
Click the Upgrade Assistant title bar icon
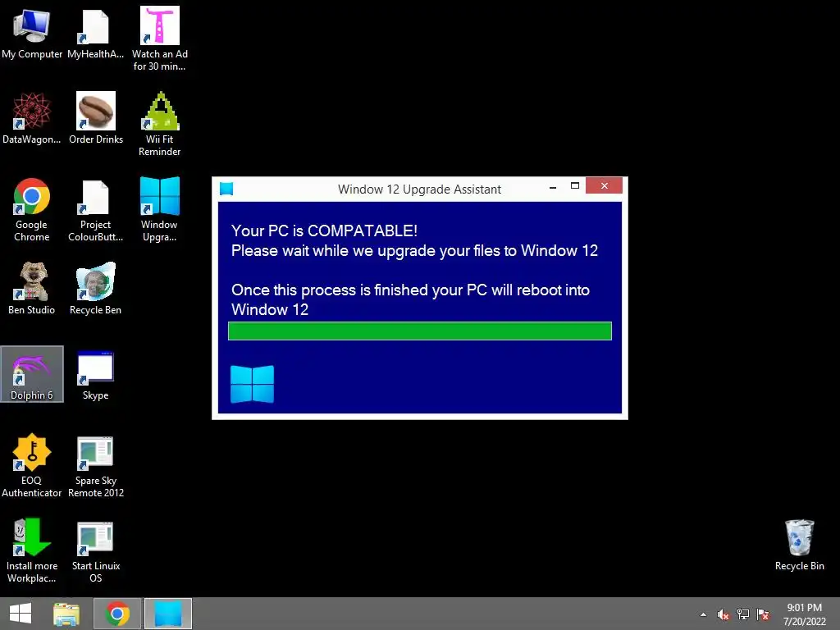[x=226, y=189]
